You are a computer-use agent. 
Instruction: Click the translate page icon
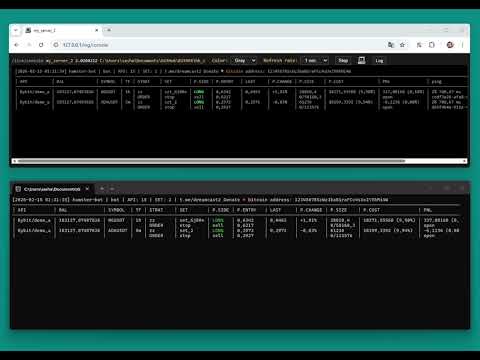(x=391, y=45)
